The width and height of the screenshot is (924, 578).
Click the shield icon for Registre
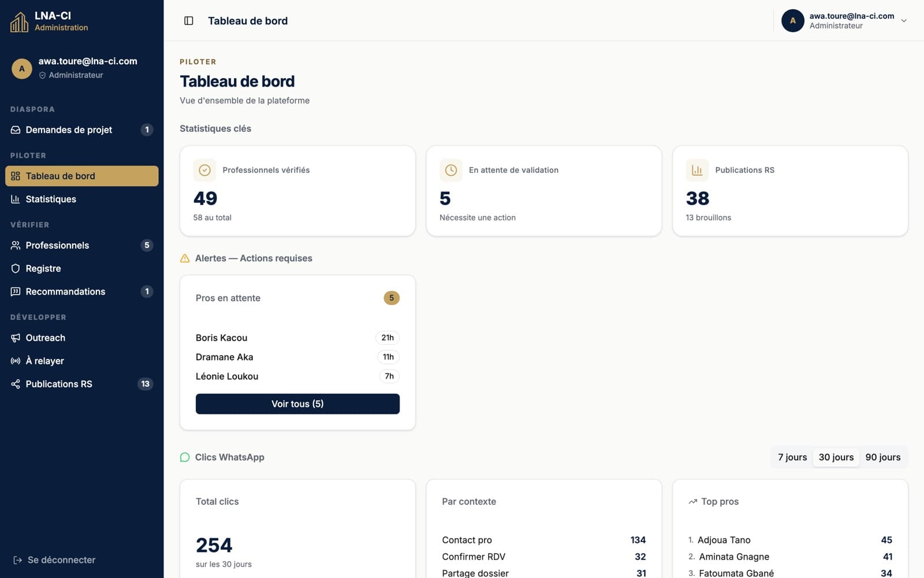[x=16, y=269]
